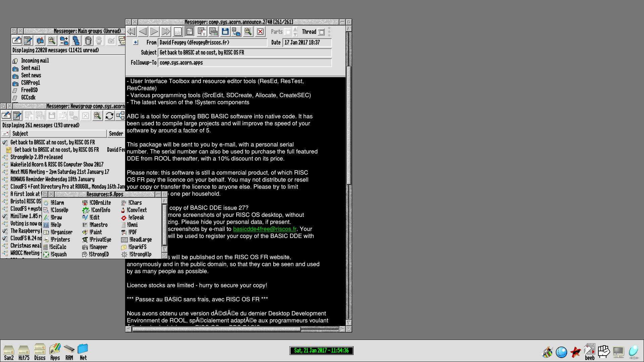
Task: Click message viewer vertical scrollbar thumb
Action: point(348,125)
